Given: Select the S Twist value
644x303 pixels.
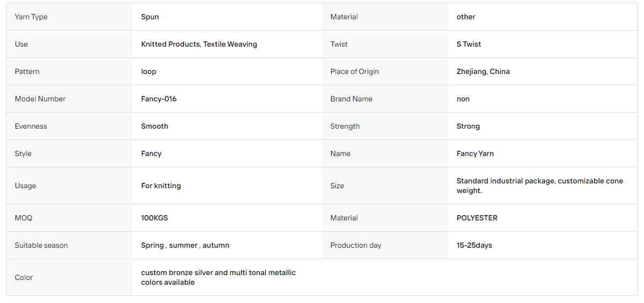Looking at the screenshot, I should pos(469,44).
